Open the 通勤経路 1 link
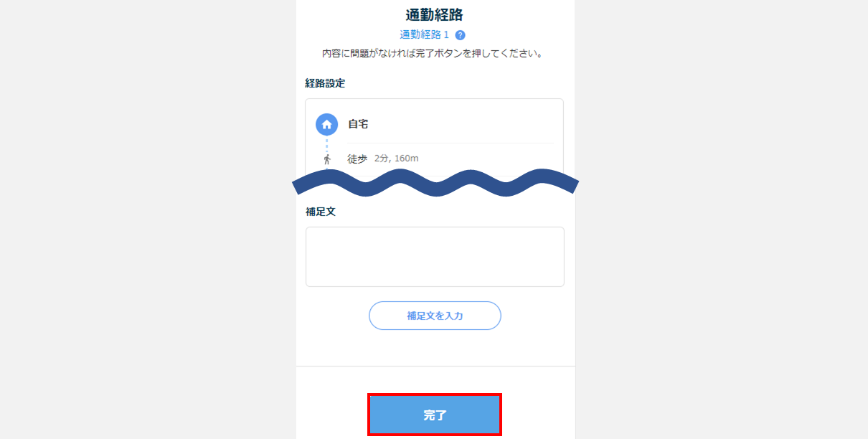868x439 pixels. coord(425,35)
